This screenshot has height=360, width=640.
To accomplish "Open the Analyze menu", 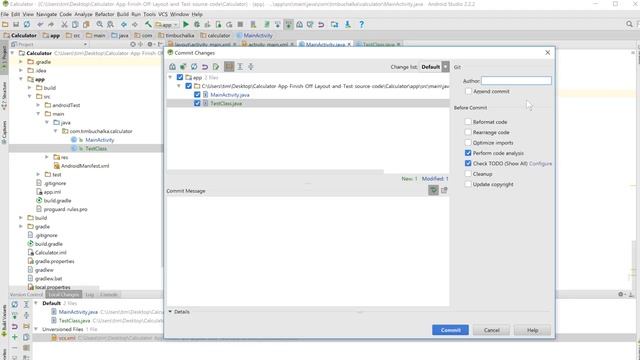I will pyautogui.click(x=83, y=14).
